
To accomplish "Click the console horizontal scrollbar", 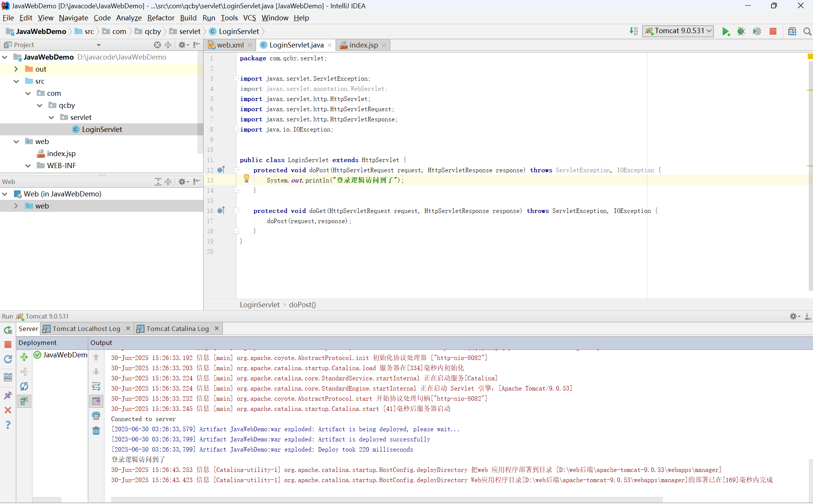I will tap(387, 499).
